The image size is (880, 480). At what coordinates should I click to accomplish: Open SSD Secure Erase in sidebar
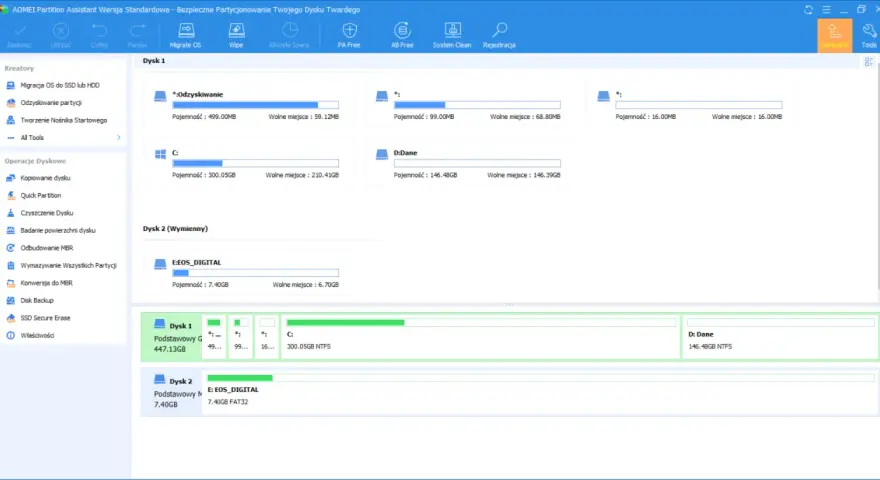tap(45, 318)
